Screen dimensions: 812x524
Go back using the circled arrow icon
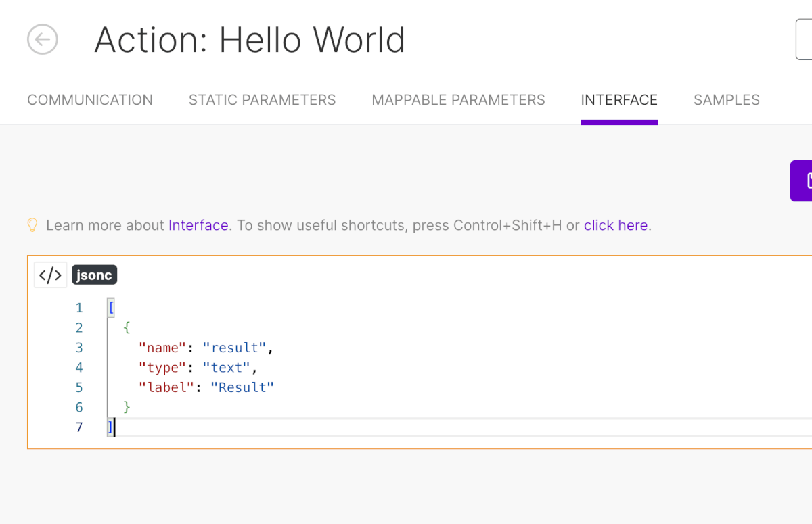click(43, 39)
